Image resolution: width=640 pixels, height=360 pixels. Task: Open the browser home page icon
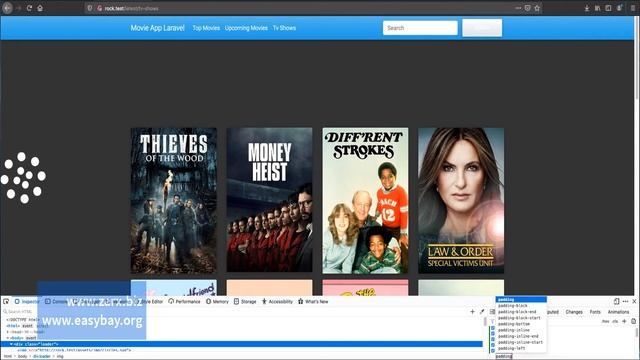coord(40,8)
